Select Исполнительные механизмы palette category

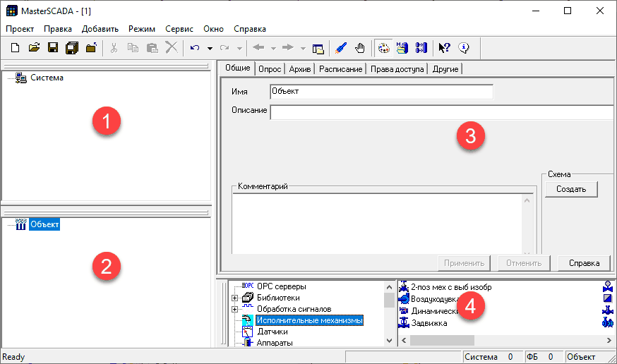[309, 320]
